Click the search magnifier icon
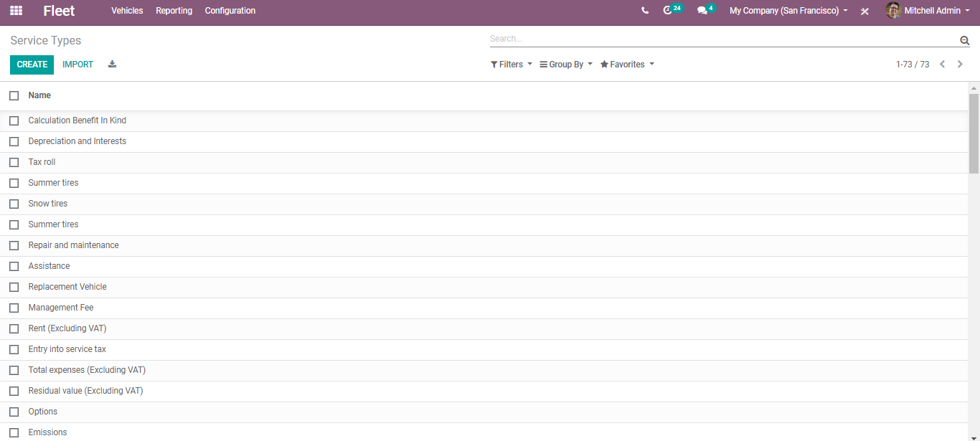The image size is (980, 441). point(964,41)
